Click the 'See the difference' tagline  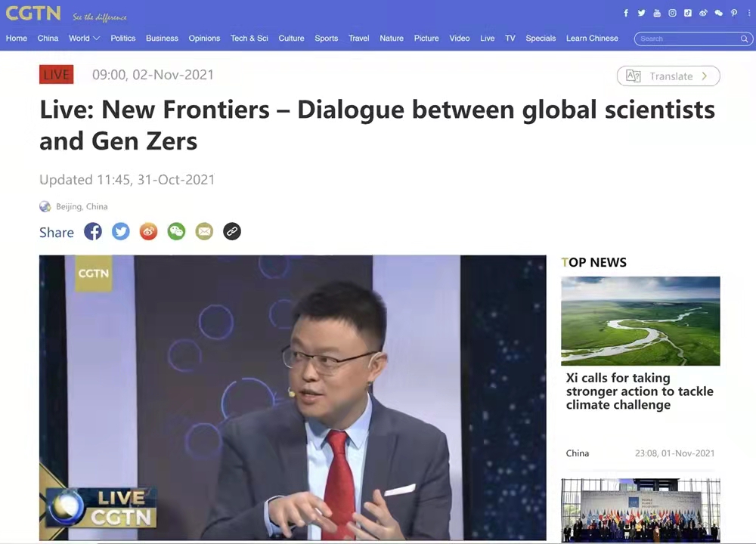tap(99, 17)
